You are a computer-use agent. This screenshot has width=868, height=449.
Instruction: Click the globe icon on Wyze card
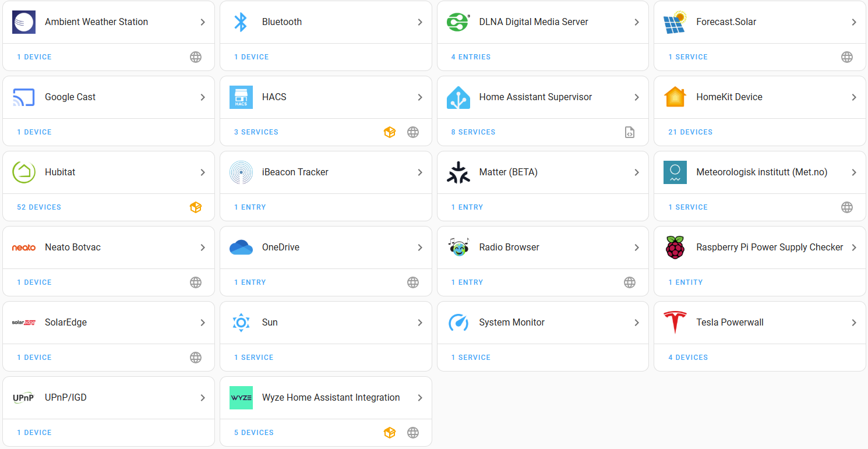point(413,433)
